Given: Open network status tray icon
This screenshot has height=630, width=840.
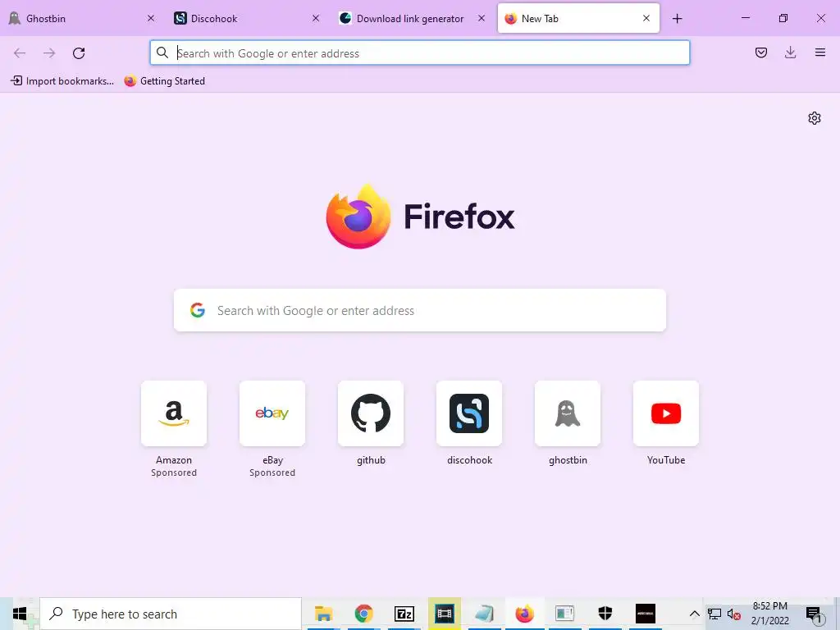Looking at the screenshot, I should pyautogui.click(x=714, y=614).
